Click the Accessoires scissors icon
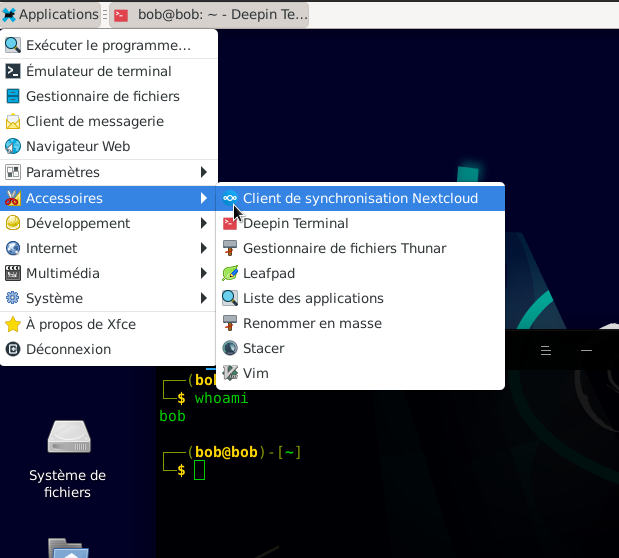The height and width of the screenshot is (558, 619). pyautogui.click(x=13, y=198)
